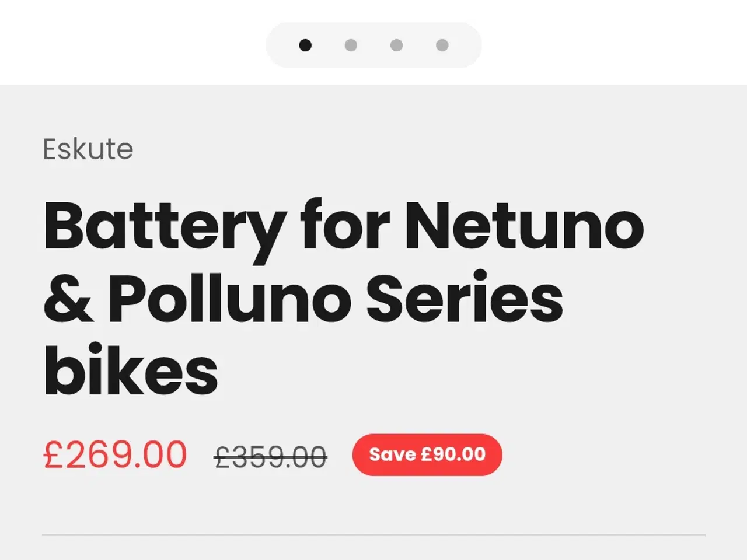Select the first carousel dot
Image resolution: width=747 pixels, height=560 pixels.
[x=305, y=45]
